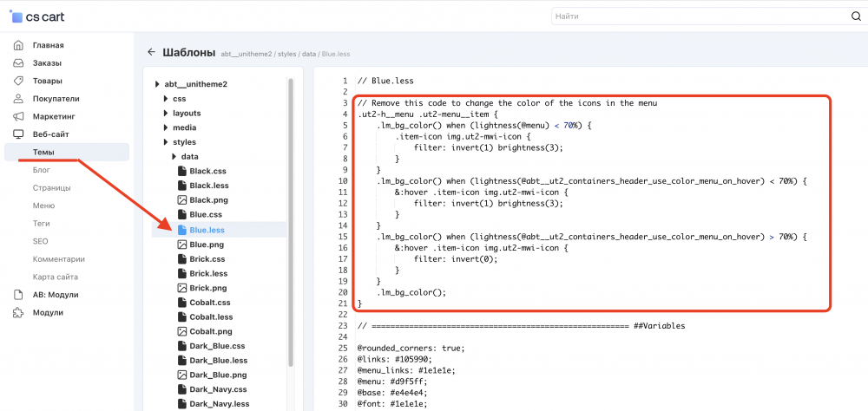
Task: Collapse the abt__unitheme2 folder
Action: point(157,84)
